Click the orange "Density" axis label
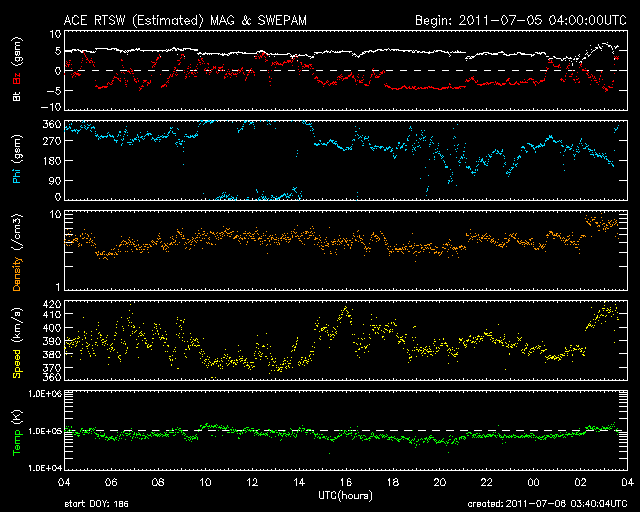The height and width of the screenshot is (512, 640). click(17, 274)
